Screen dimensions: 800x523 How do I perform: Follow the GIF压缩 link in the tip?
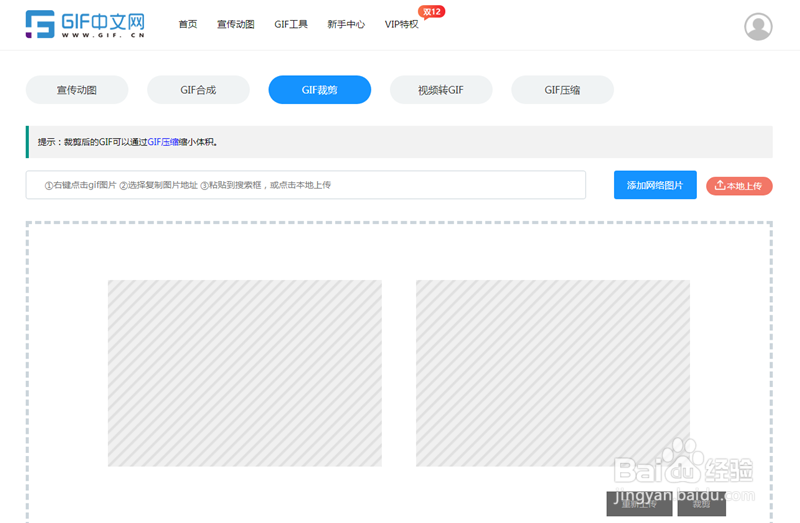point(163,142)
